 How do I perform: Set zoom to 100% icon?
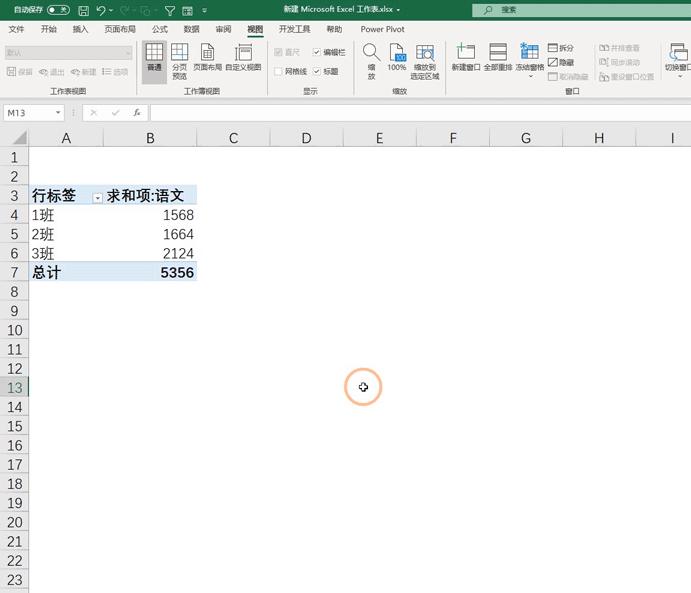point(397,57)
